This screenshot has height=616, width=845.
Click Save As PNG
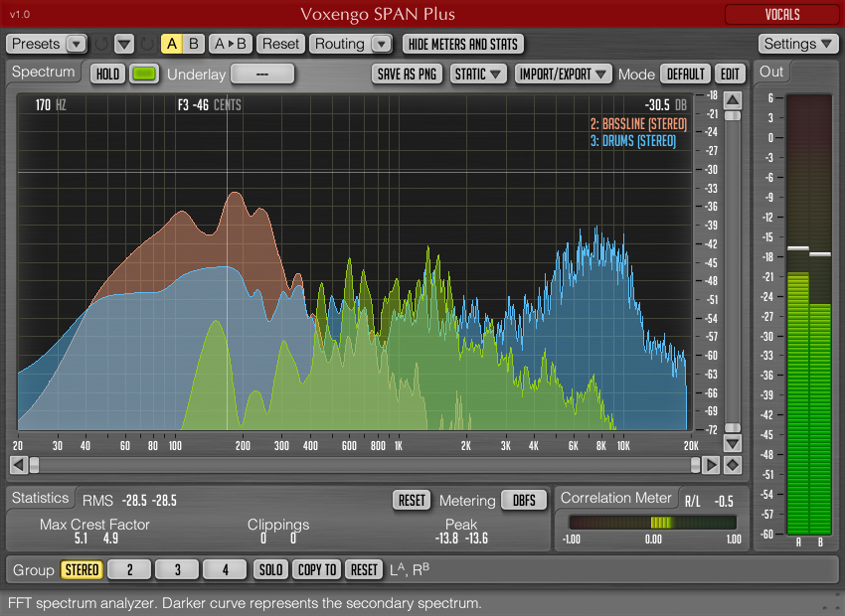407,75
